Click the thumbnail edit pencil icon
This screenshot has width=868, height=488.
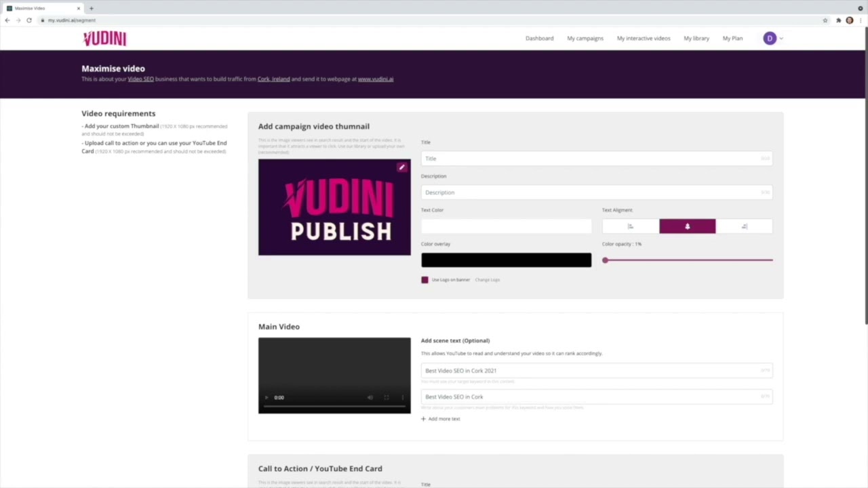click(402, 167)
